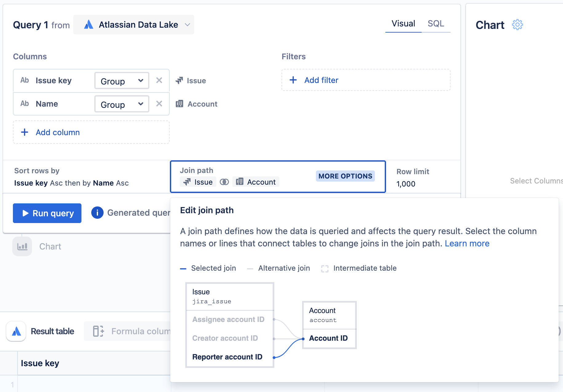The width and height of the screenshot is (563, 392).
Task: Click the Account ID column in Account table
Action: [x=329, y=338]
